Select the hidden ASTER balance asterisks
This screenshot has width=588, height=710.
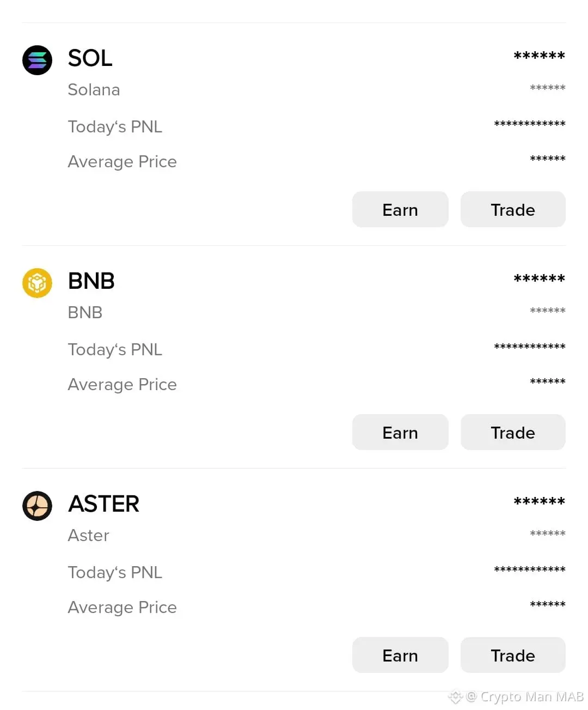coord(539,501)
